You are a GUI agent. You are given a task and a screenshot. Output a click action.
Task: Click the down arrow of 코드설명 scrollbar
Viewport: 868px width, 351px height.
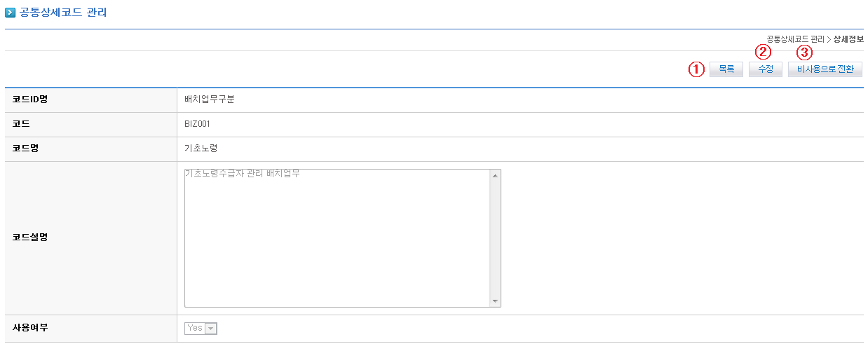pyautogui.click(x=495, y=301)
